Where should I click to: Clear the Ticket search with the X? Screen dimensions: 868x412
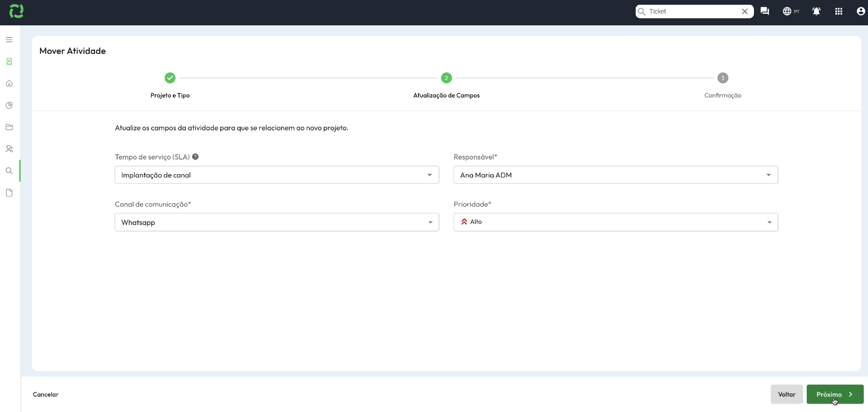[x=744, y=11]
